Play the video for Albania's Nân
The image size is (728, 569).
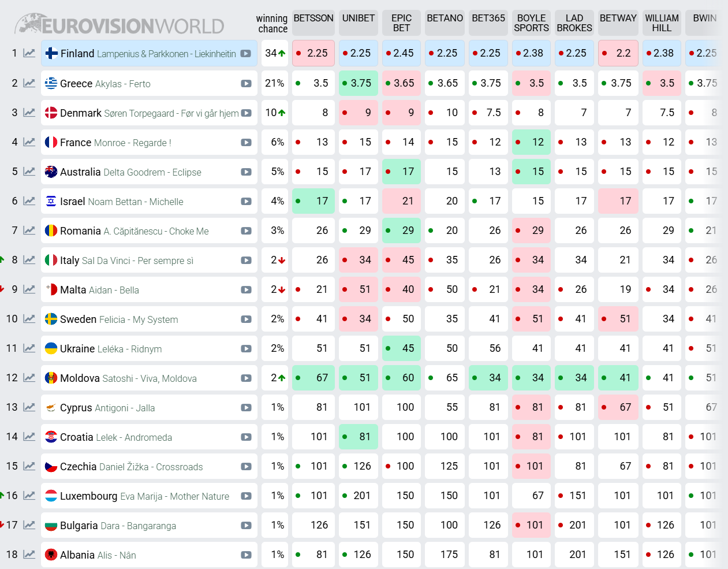point(246,555)
